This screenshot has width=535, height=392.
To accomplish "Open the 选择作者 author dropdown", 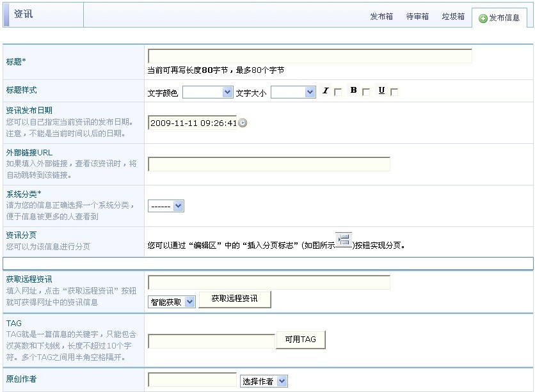I will click(x=264, y=381).
